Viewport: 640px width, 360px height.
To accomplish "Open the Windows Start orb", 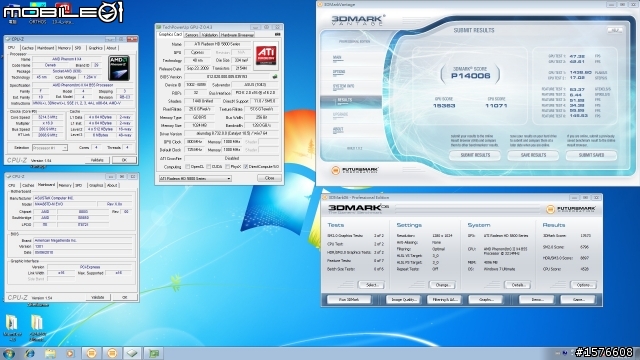I will click(x=9, y=353).
